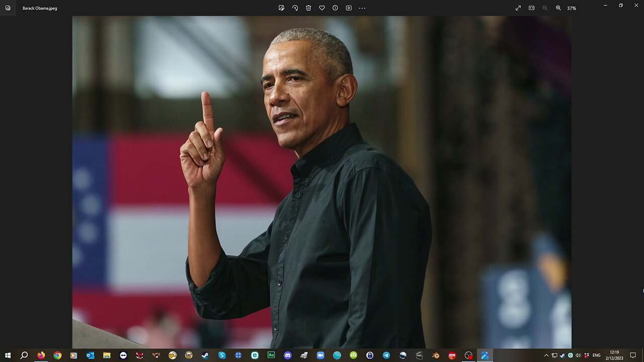Enter full screen view
Screen dimensions: 644x362
(x=518, y=8)
